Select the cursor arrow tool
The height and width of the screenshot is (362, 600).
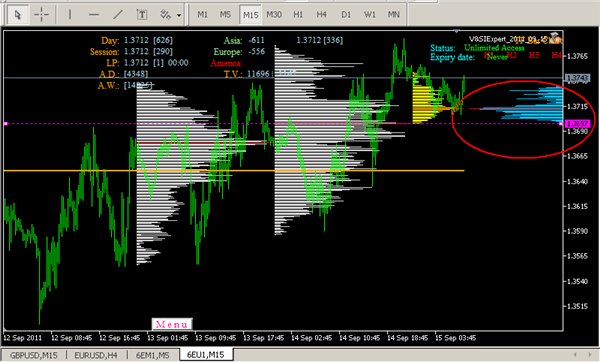point(17,15)
